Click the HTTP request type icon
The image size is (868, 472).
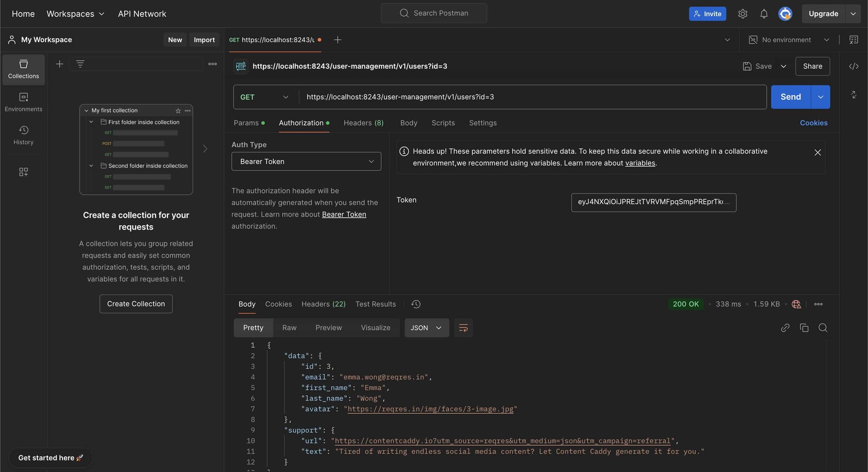point(241,66)
